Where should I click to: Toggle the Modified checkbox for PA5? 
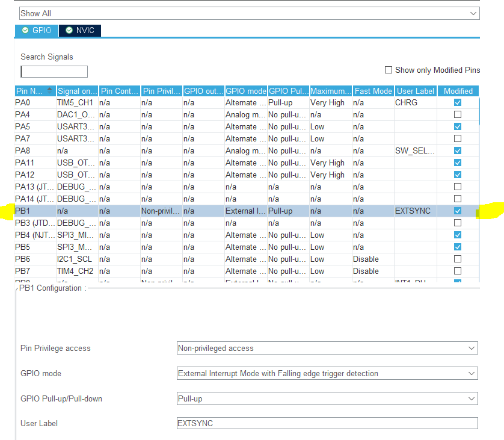(458, 127)
